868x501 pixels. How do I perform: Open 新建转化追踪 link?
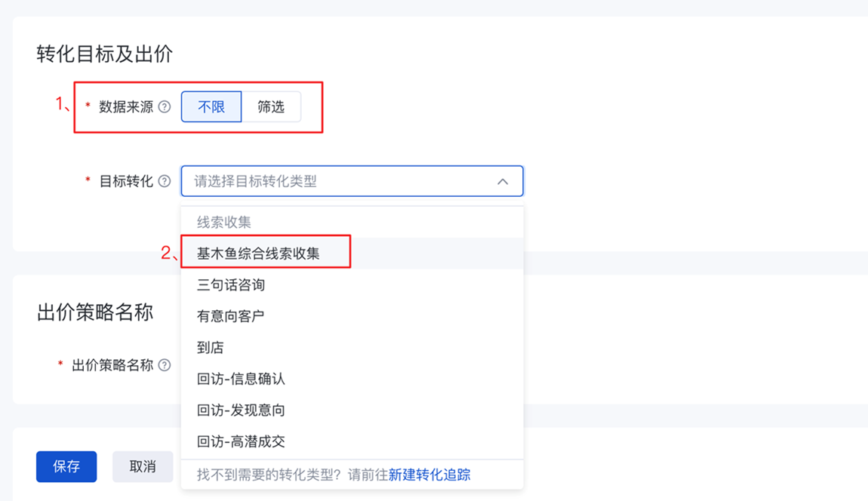[429, 475]
